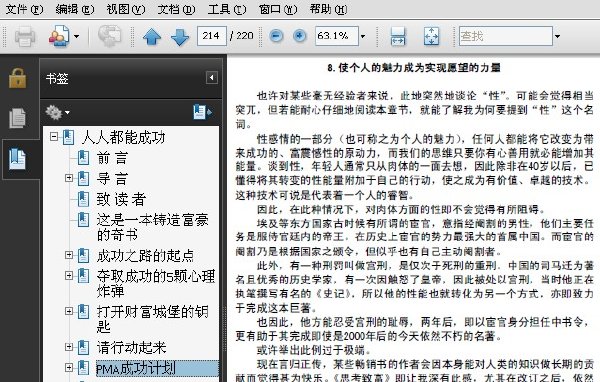Open the 窗口(W) menu
The width and height of the screenshot is (600, 382).
click(278, 9)
